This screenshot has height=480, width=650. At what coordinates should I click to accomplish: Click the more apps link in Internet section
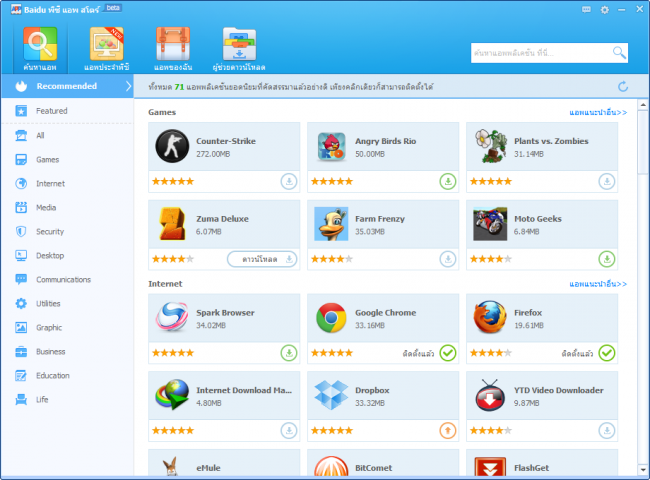click(x=598, y=284)
